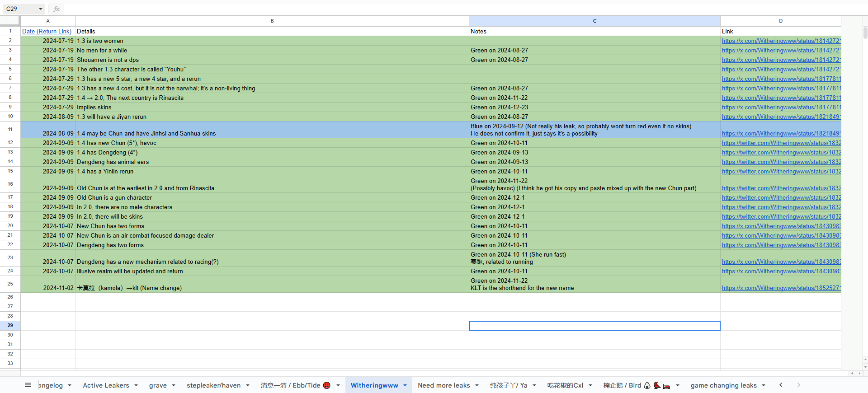The image size is (868, 393).
Task: Select column D header
Action: tap(781, 21)
